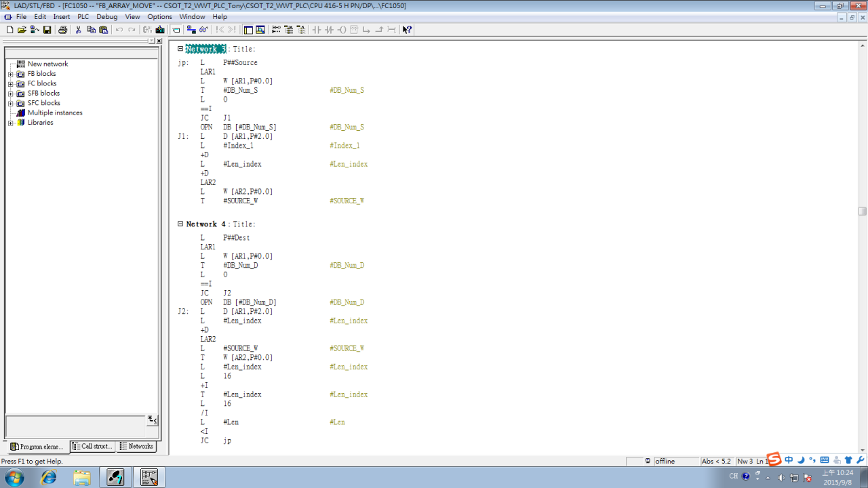The width and height of the screenshot is (868, 488).
Task: Click the Sogou input method S icon
Action: point(774,460)
